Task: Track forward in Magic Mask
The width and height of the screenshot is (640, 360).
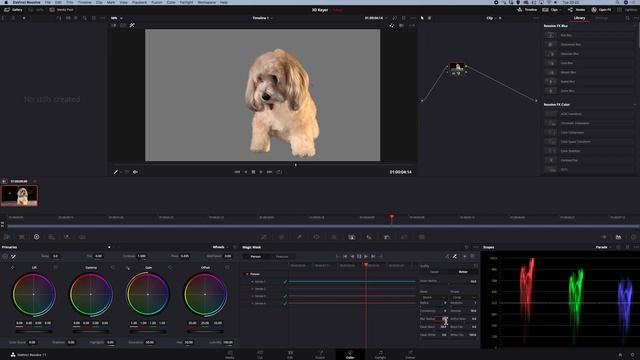Action: click(366, 256)
